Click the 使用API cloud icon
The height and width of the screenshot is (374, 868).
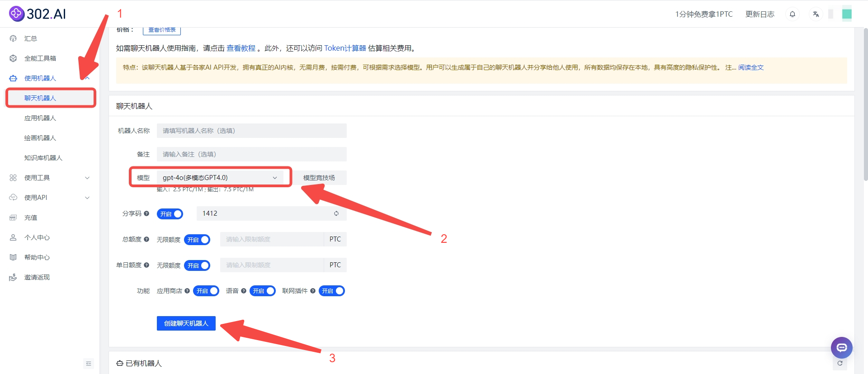(13, 198)
